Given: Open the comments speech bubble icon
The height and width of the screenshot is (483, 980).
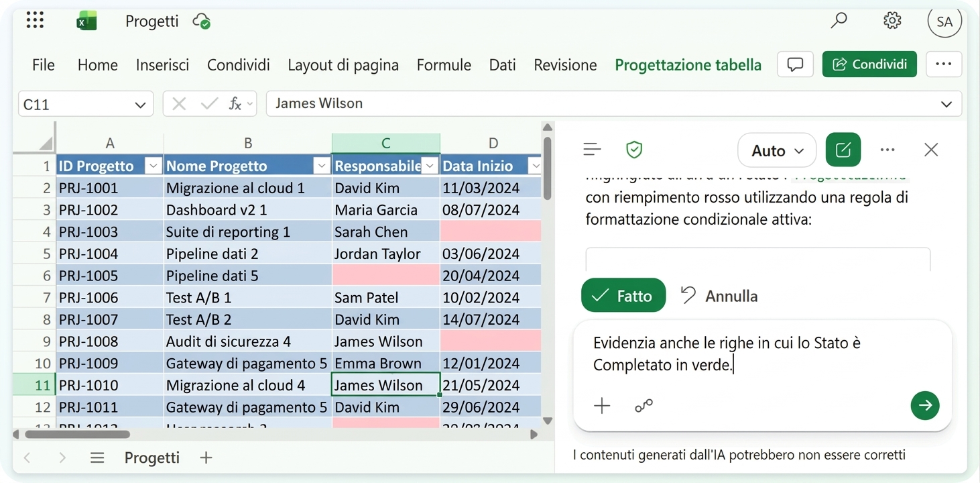Looking at the screenshot, I should point(795,64).
